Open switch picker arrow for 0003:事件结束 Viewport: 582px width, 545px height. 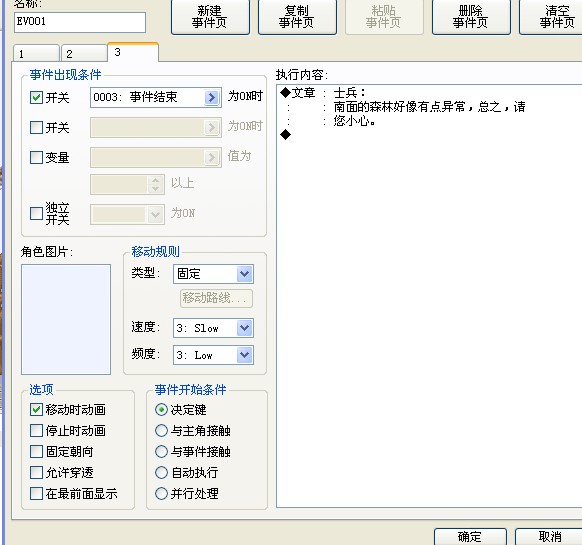point(211,98)
